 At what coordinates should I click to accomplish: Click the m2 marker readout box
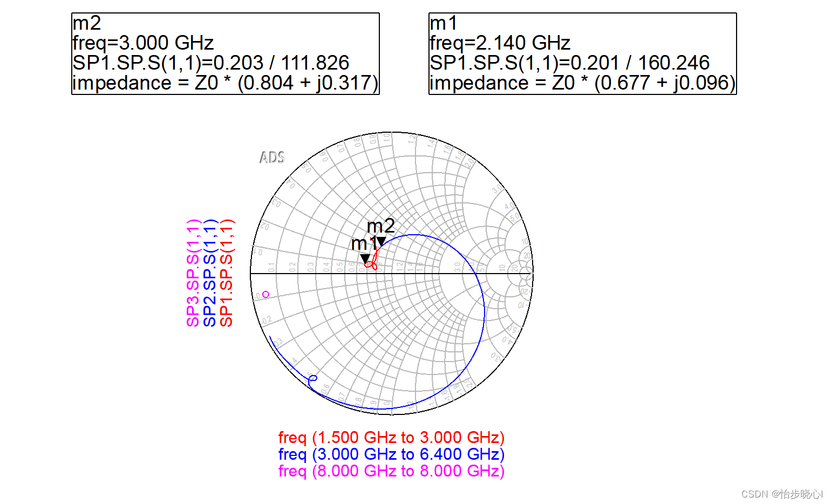(x=226, y=54)
